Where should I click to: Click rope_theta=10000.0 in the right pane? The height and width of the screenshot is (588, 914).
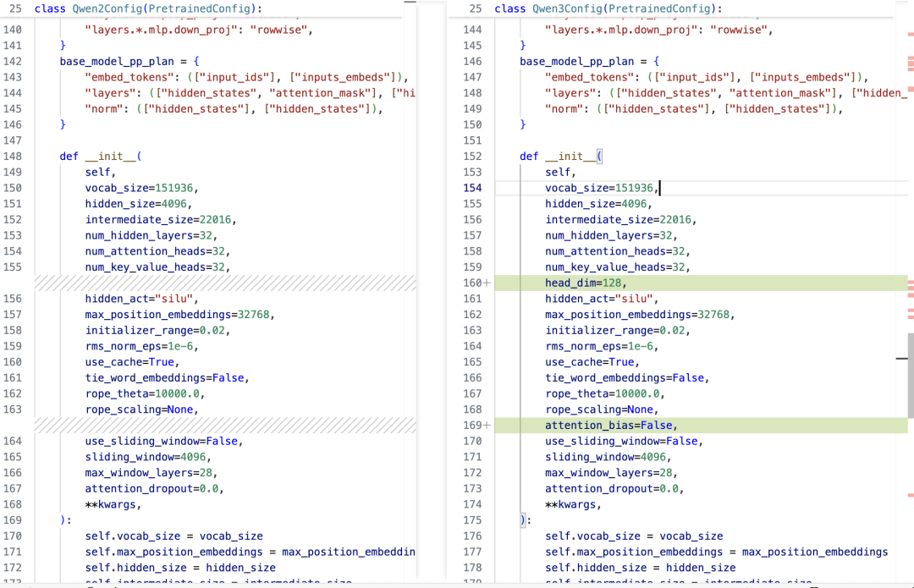(605, 393)
